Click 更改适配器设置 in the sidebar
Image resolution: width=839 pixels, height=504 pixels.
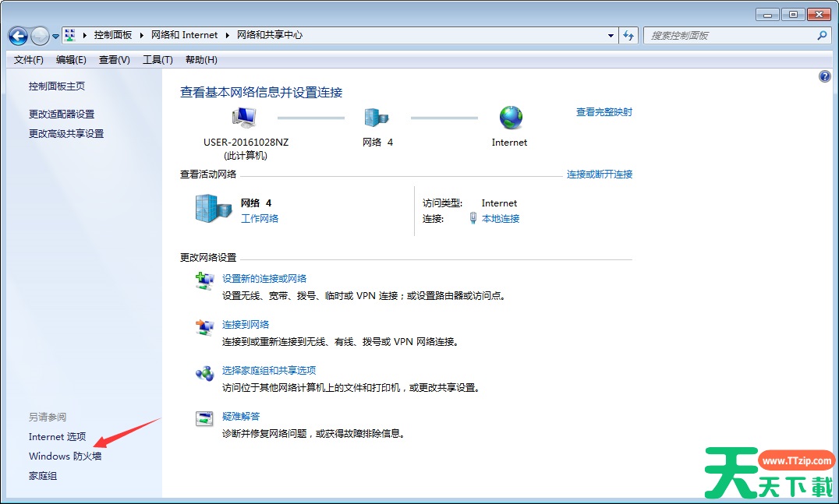62,114
